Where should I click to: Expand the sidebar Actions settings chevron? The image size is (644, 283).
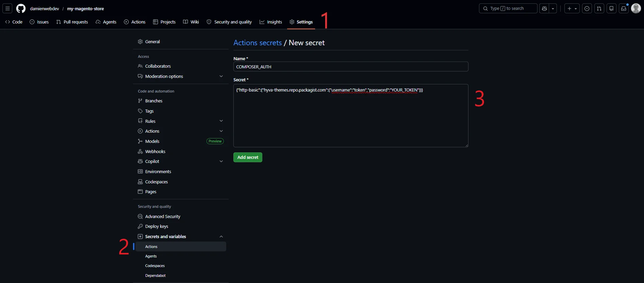coord(221,131)
